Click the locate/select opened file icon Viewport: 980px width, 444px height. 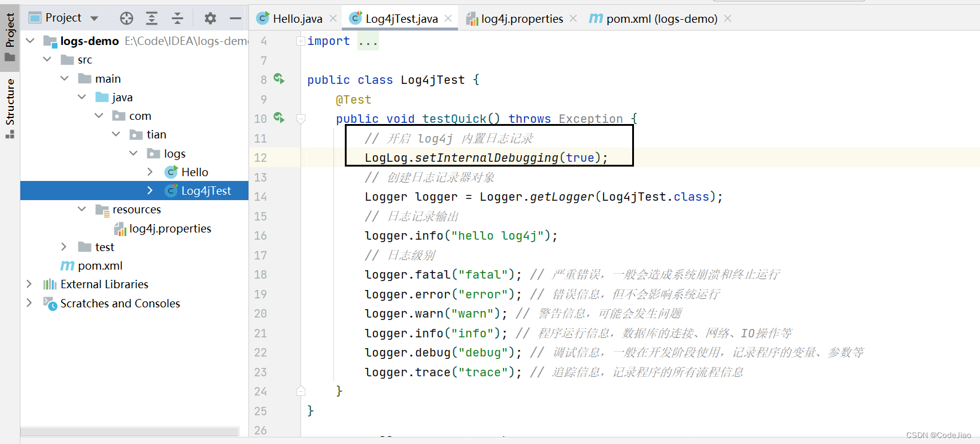click(126, 18)
